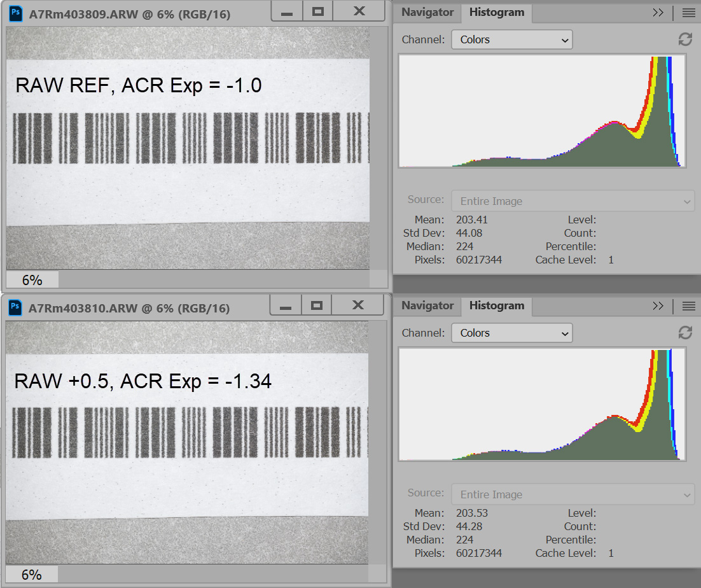Collapse the upper panel with double arrows
The height and width of the screenshot is (588, 701).
point(658,13)
